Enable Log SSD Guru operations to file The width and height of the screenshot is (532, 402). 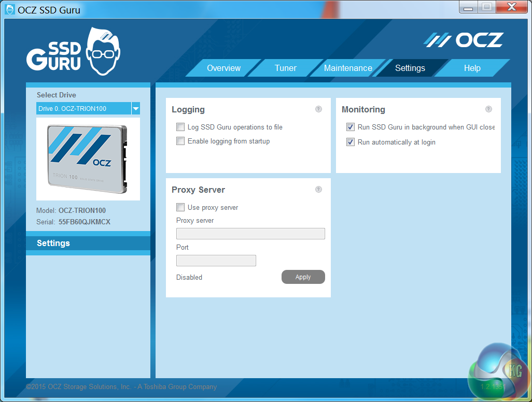180,127
